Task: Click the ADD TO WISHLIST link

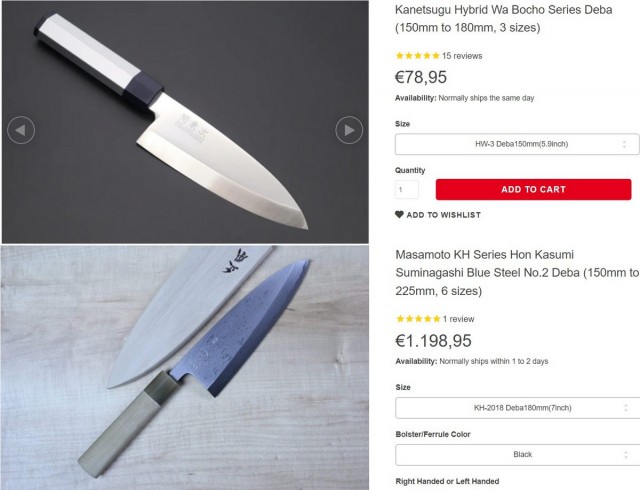Action: (443, 215)
